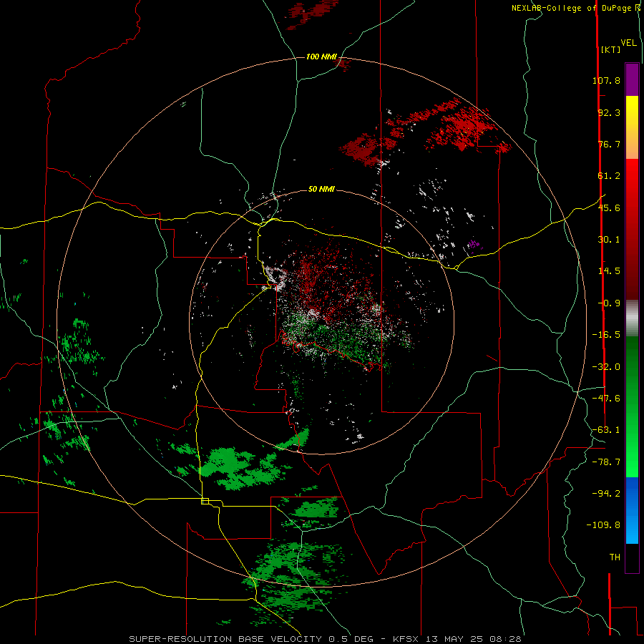
Task: Pick the gray near-zero segment of the scale
Action: tap(632, 318)
